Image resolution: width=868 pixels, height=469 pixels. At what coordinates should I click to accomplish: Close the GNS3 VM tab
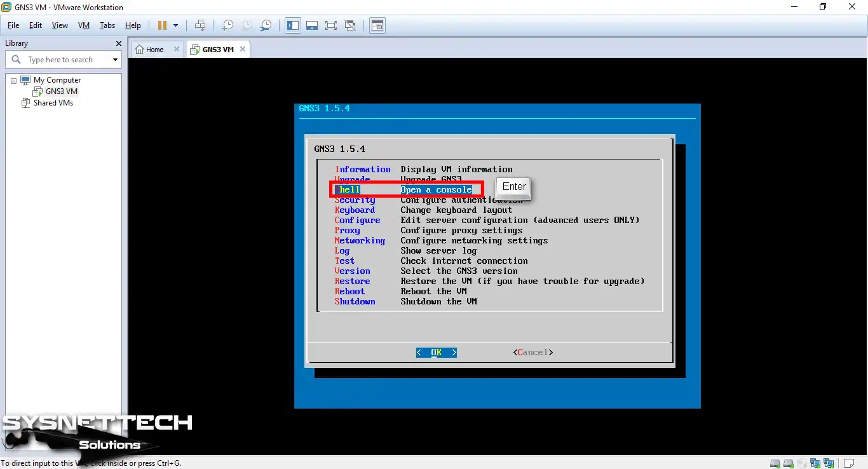click(242, 49)
